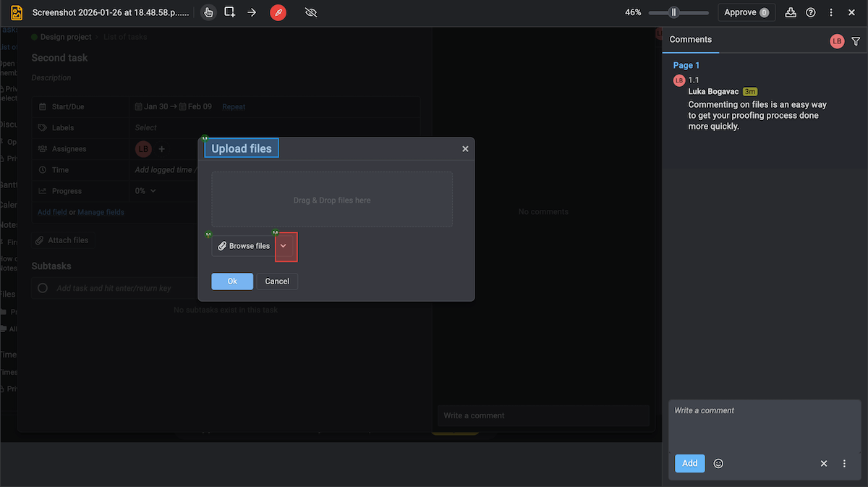Click the Approve button
This screenshot has width=868, height=487.
746,12
